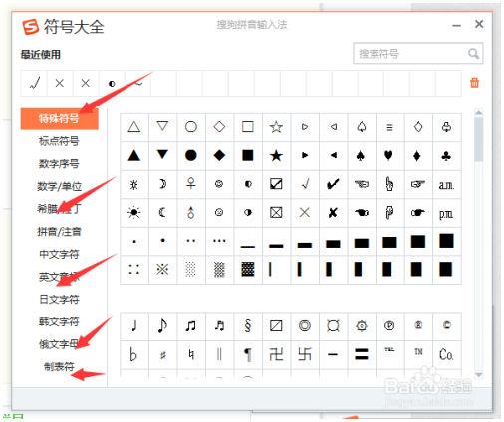Clear recent symbols with trash icon
This screenshot has height=422, width=504.
point(474,82)
